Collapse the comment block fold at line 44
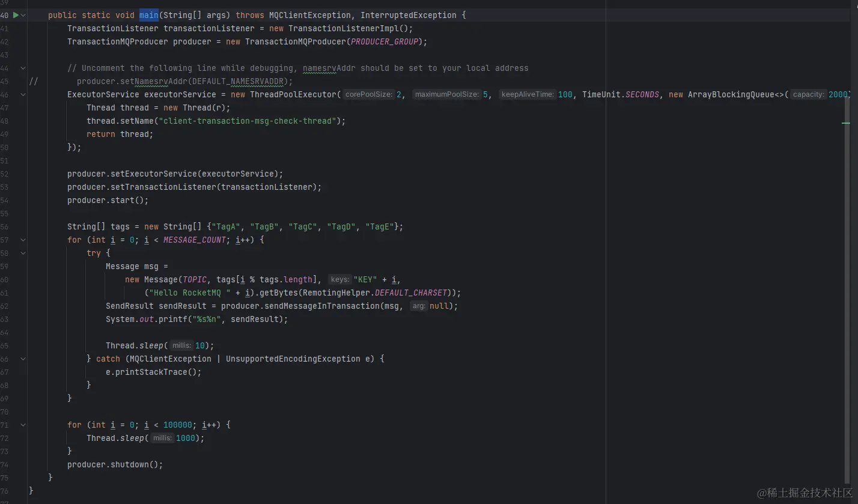858x504 pixels. pyautogui.click(x=23, y=68)
